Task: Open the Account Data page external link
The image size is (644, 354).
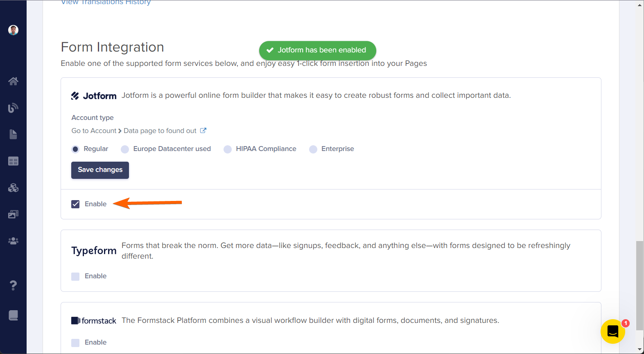Action: [x=203, y=131]
